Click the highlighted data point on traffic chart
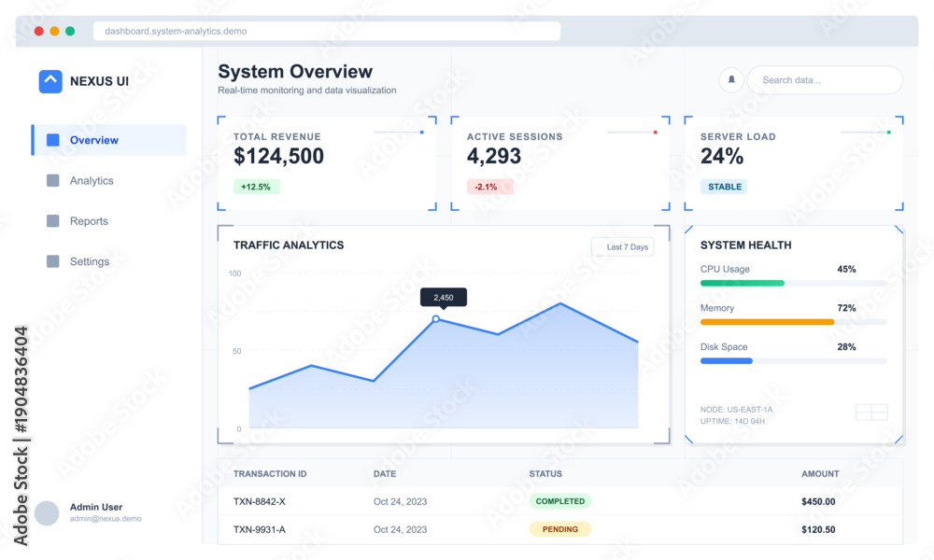The image size is (934, 560). (436, 319)
